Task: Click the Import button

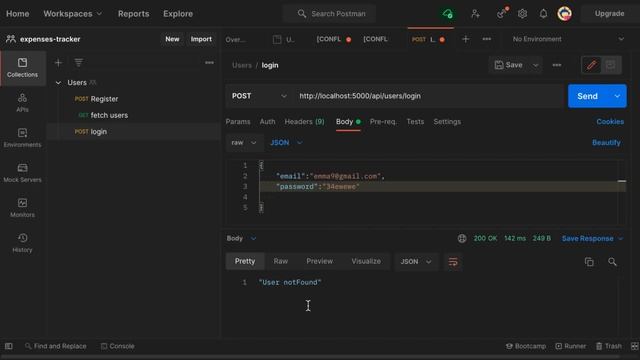Action: tap(201, 39)
